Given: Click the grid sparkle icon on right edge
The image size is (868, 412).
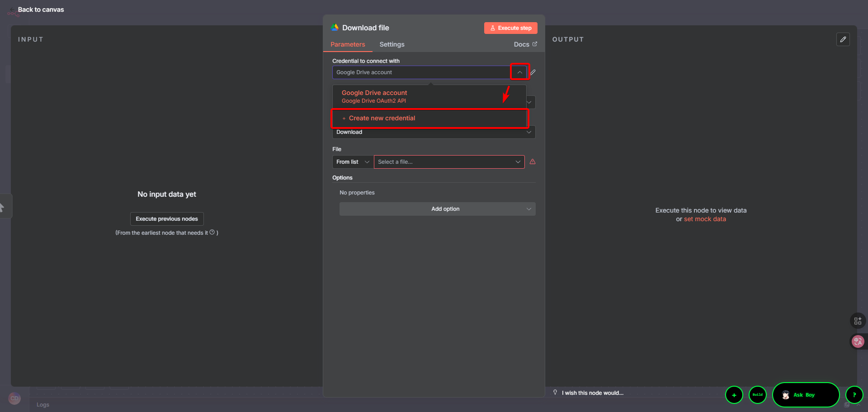Looking at the screenshot, I should tap(858, 321).
